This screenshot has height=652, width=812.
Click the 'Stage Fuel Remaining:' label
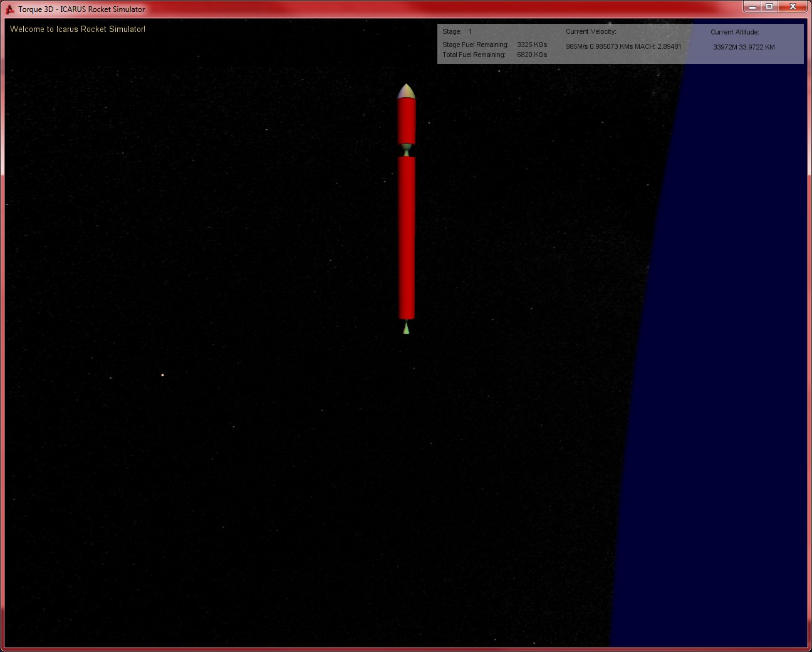(x=476, y=45)
